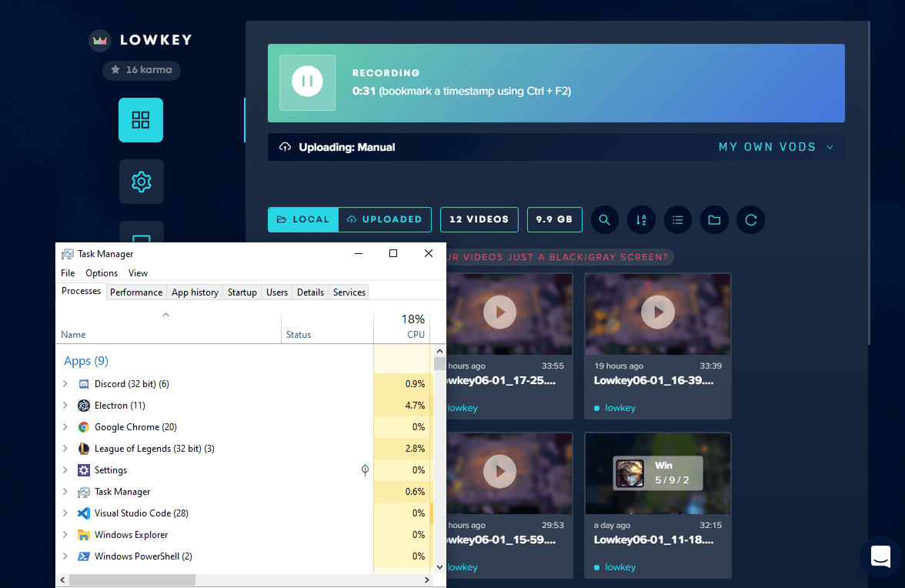
Task: Expand the Electron process group
Action: coord(65,405)
